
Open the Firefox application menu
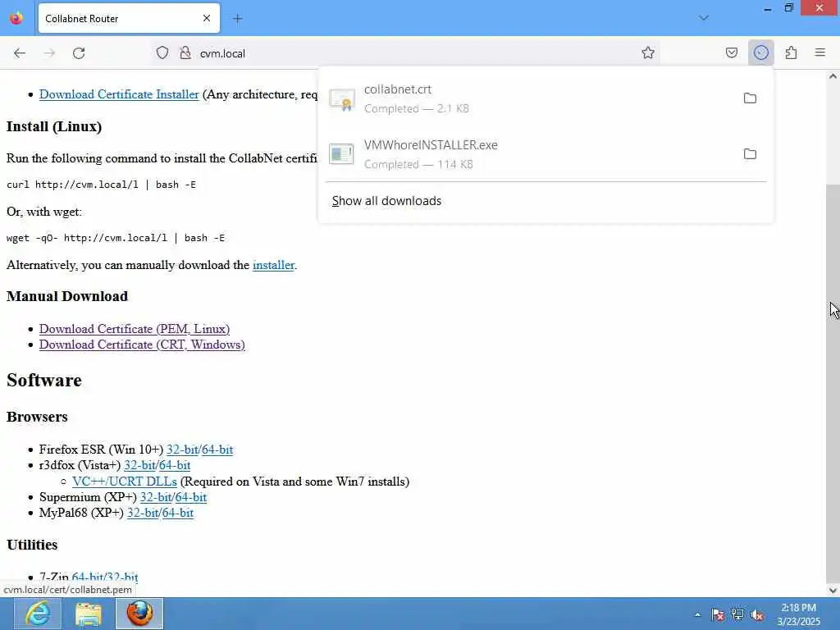tap(820, 52)
